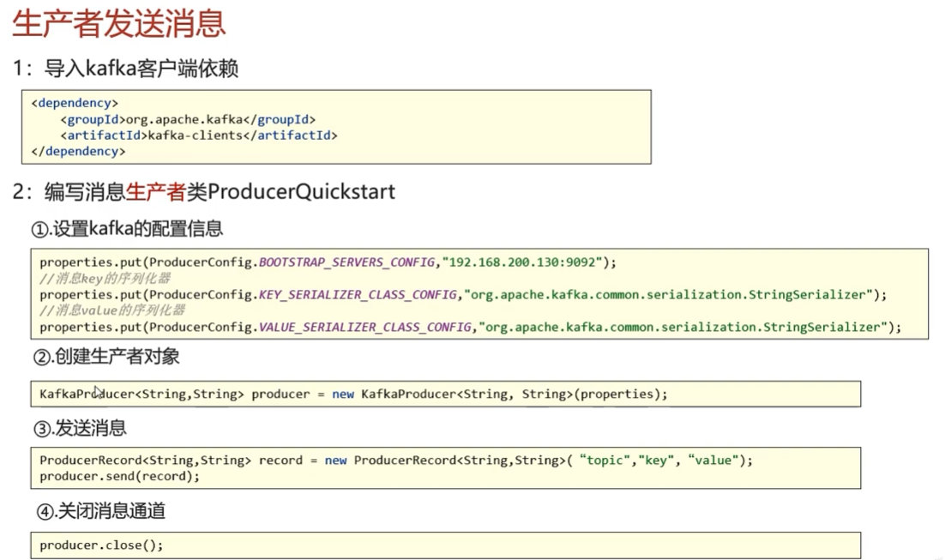Screen dimensions: 945x560
Task: Click the closing </dependency> tag line
Action: coord(78,151)
